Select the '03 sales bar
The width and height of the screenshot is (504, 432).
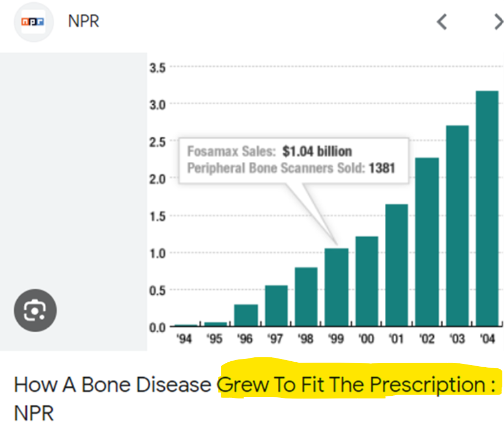[x=457, y=226]
